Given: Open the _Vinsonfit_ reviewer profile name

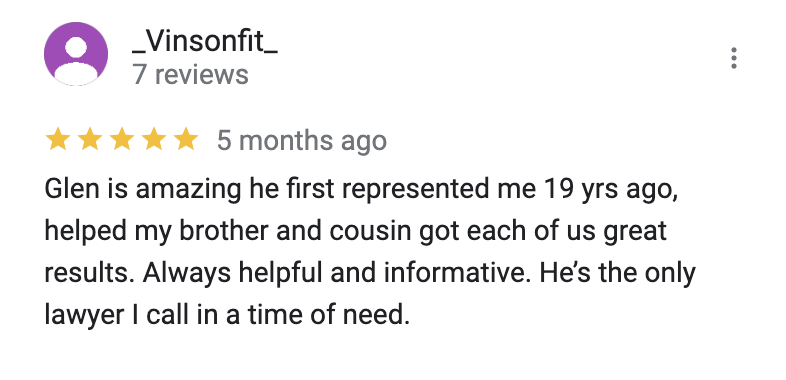Looking at the screenshot, I should [205, 42].
